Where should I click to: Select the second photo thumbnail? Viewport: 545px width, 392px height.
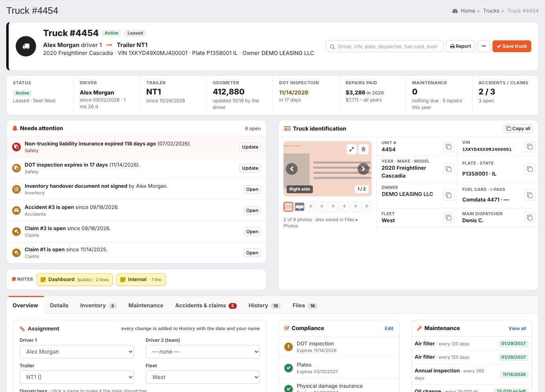300,207
